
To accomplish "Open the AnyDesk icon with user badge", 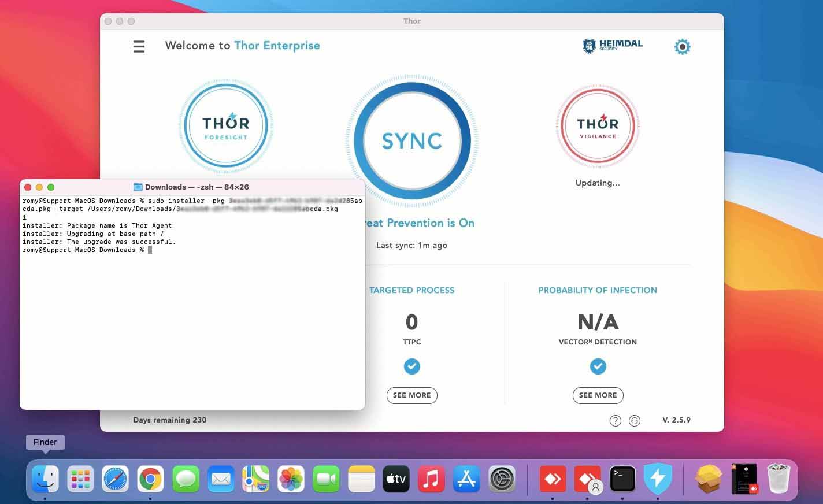I will [x=588, y=479].
